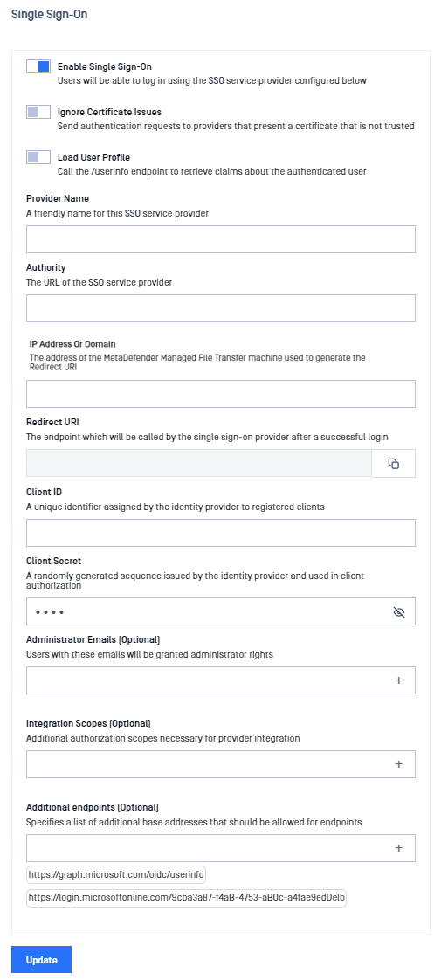Turn on Ignore Certificate Issues toggle

[38, 112]
